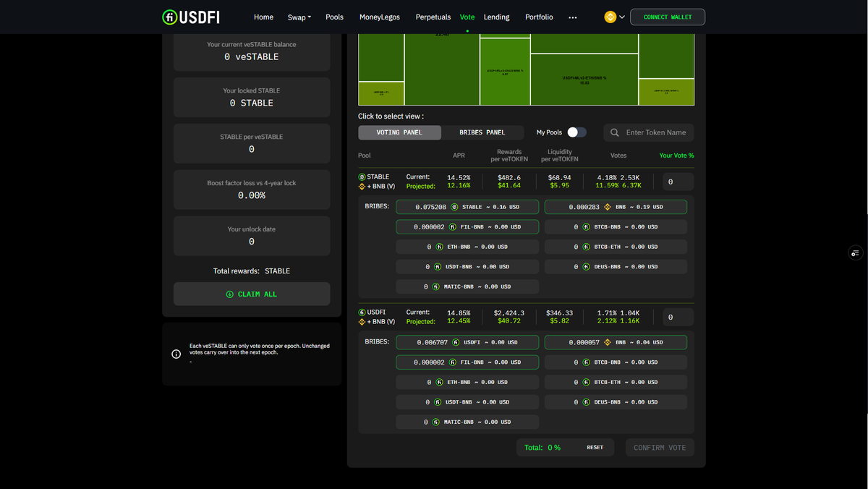The image size is (868, 489).
Task: Click the MATIC-BNB bribe in STABLE pool
Action: [467, 286]
